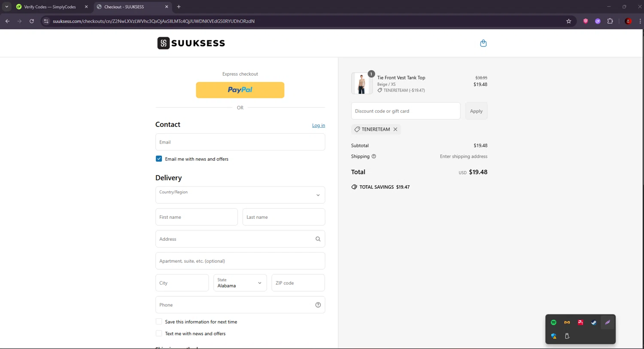Image resolution: width=644 pixels, height=349 pixels.
Task: Click the Apply discount button
Action: pyautogui.click(x=476, y=111)
